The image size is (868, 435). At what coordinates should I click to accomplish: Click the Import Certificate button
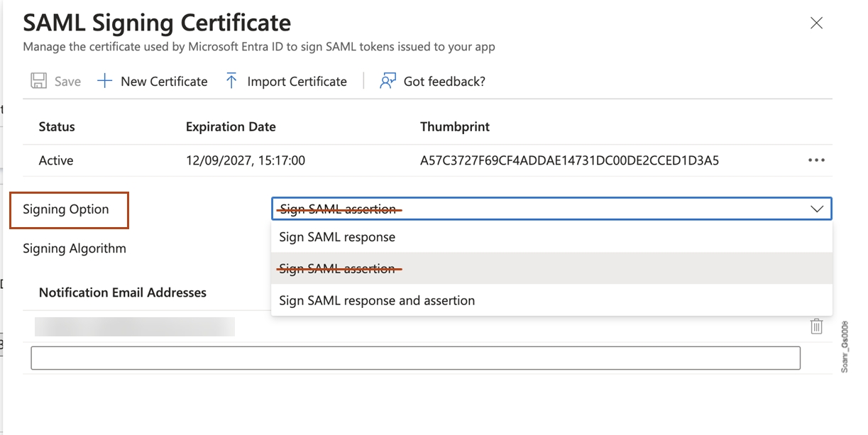(297, 80)
